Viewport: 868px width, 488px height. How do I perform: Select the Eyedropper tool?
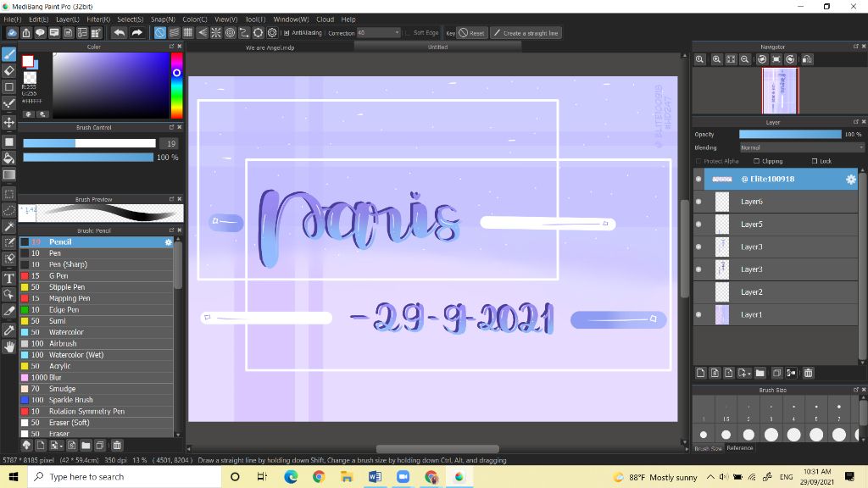coord(8,330)
